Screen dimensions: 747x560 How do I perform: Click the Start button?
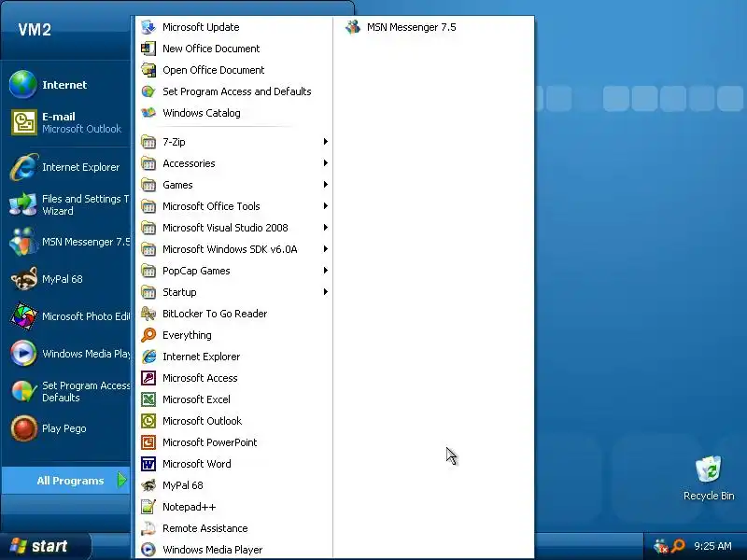(x=45, y=546)
